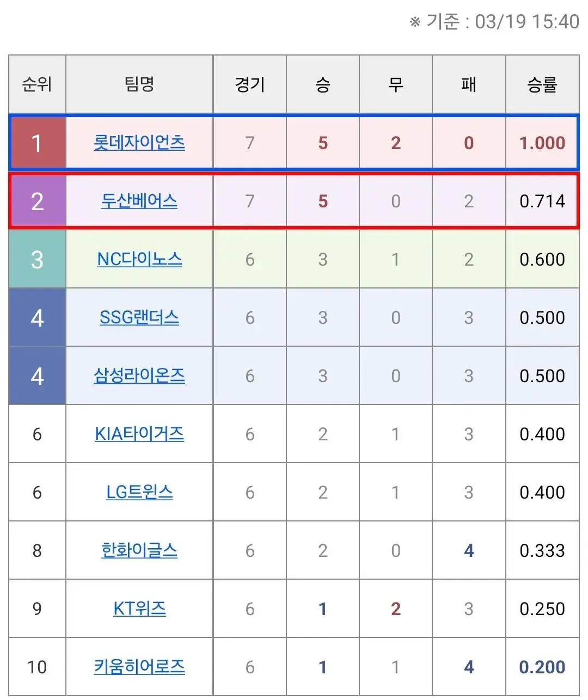Select the 패 column header
Image resolution: width=588 pixels, height=700 pixels.
point(468,84)
